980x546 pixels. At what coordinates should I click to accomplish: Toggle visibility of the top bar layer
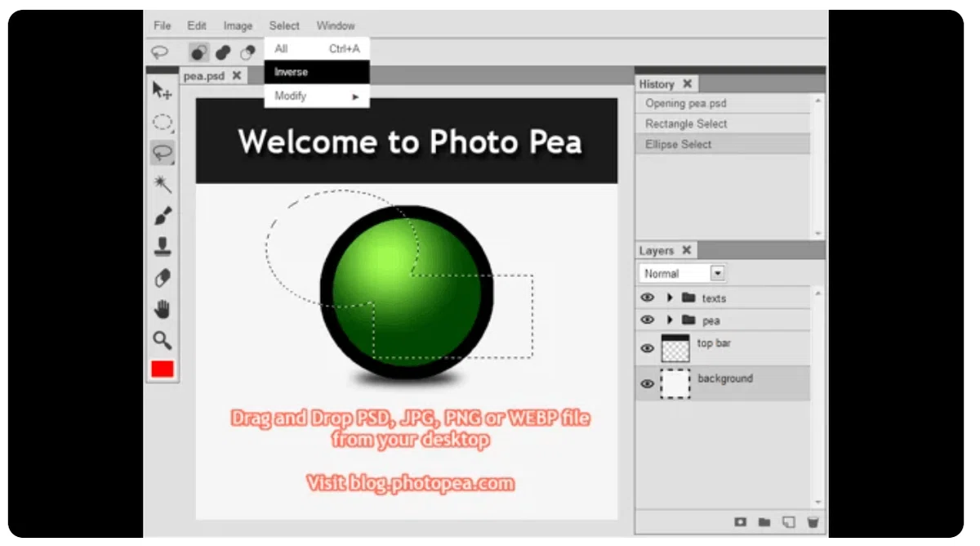coord(648,348)
